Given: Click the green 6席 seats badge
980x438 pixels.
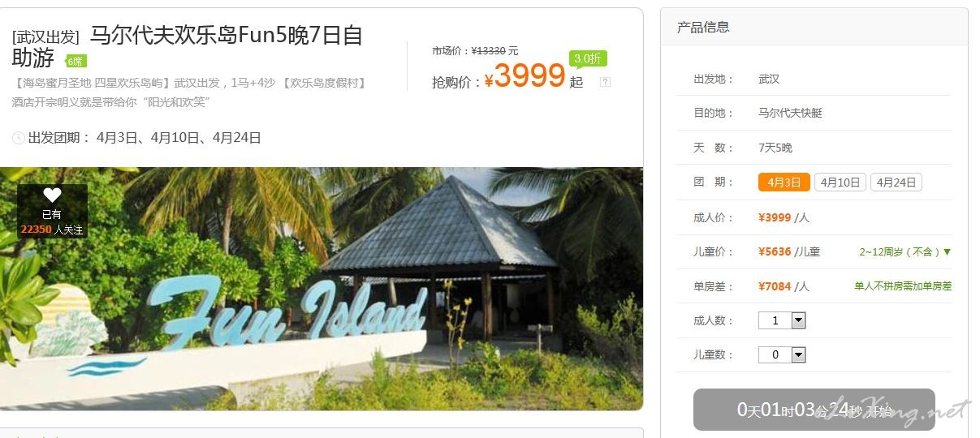Looking at the screenshot, I should point(76,61).
